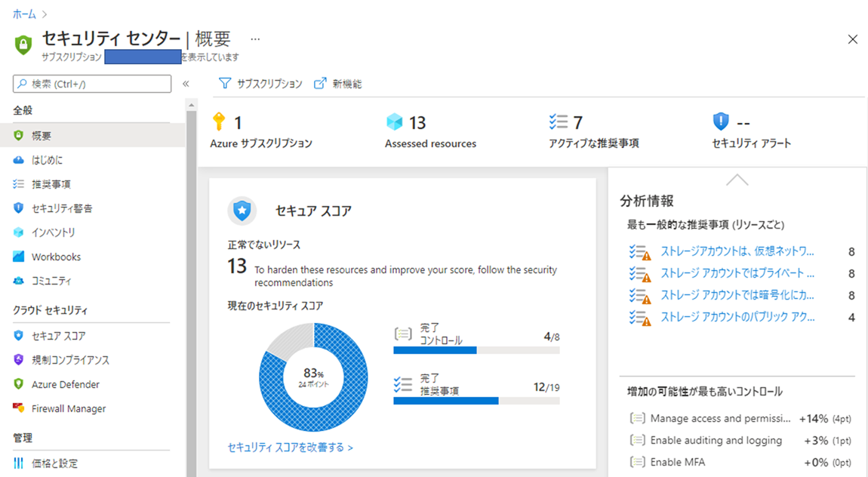
Task: Click the アクティブな推奨事項 label
Action: [x=594, y=143]
